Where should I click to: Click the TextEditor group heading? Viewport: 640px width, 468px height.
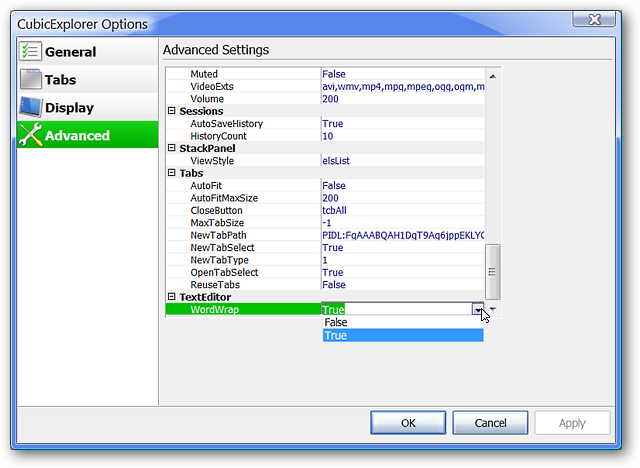click(205, 297)
